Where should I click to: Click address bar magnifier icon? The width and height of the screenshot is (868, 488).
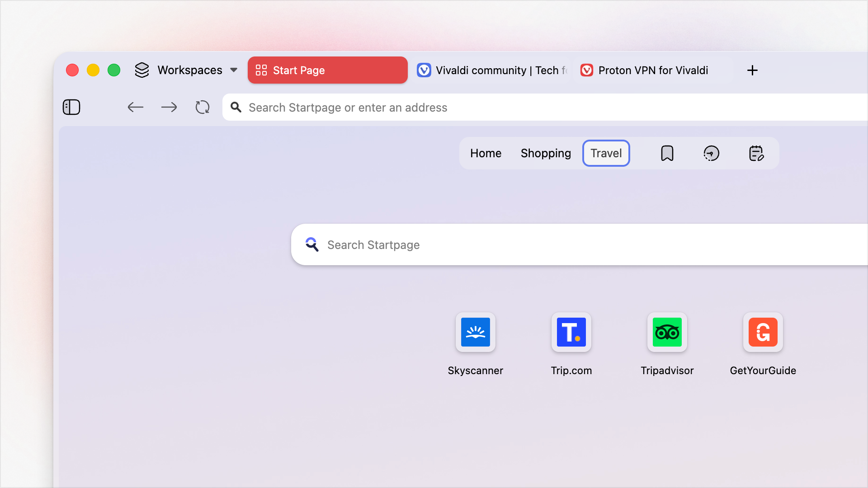click(236, 107)
